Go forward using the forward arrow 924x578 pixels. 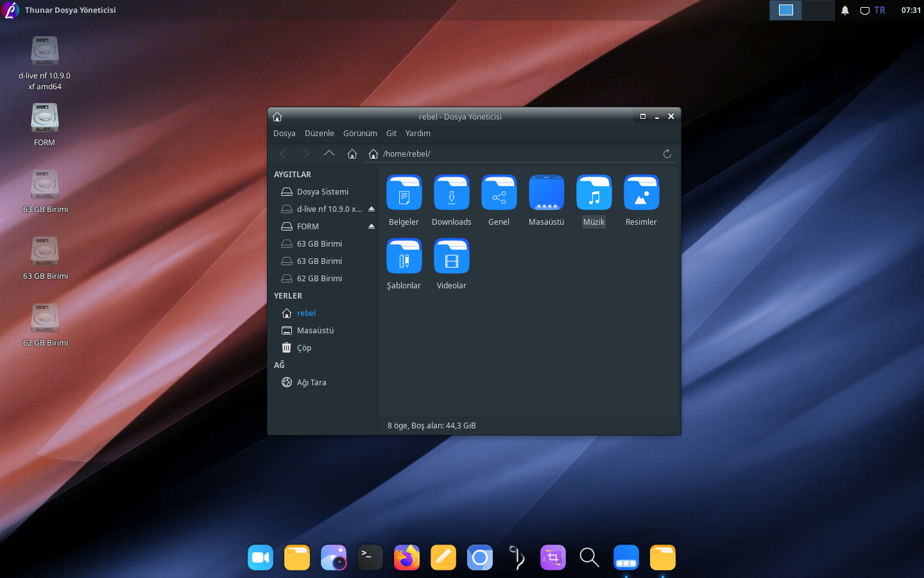[306, 153]
